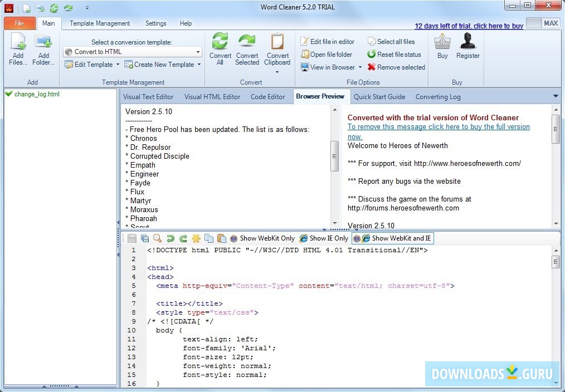The width and height of the screenshot is (565, 392).
Task: Open the conversion template combo box
Action: coord(132,52)
